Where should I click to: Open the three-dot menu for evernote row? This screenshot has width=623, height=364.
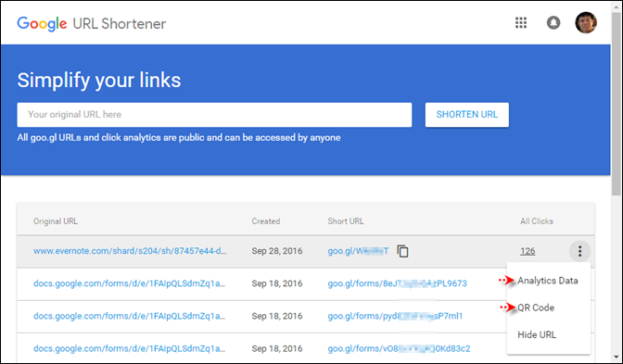click(579, 251)
